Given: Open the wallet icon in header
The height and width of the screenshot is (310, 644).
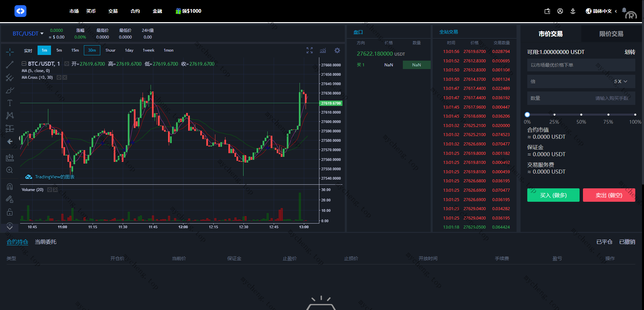Looking at the screenshot, I should (x=547, y=11).
